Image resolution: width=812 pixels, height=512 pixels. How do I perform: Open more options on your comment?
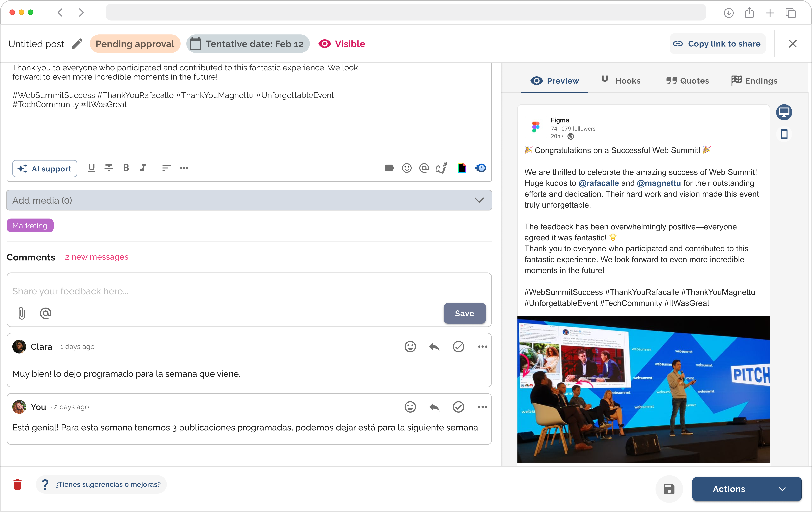[x=483, y=407]
